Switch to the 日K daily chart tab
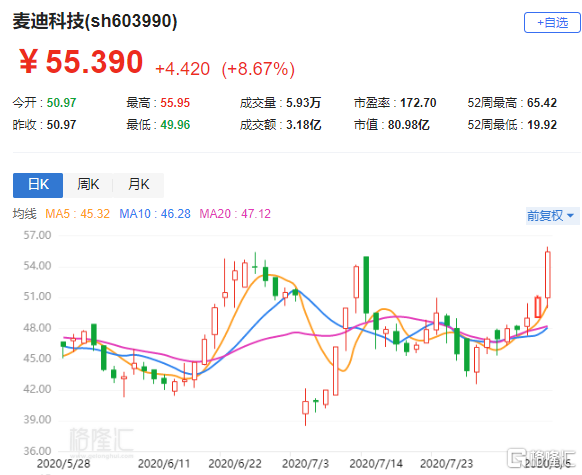The height and width of the screenshot is (475, 582). pyautogui.click(x=38, y=185)
